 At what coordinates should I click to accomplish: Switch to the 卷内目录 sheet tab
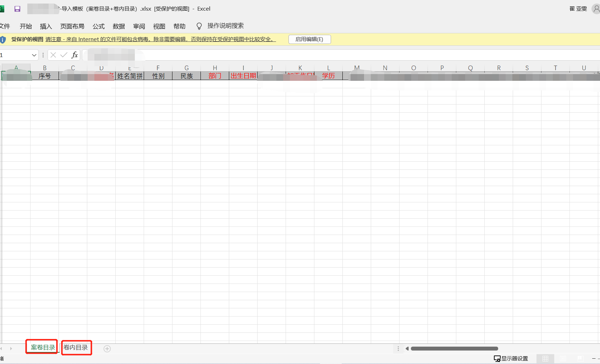76,348
